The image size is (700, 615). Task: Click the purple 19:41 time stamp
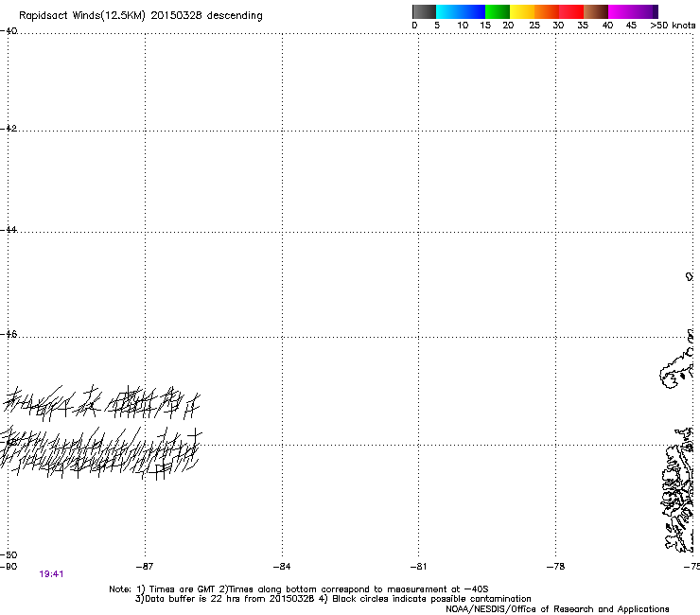coord(51,574)
